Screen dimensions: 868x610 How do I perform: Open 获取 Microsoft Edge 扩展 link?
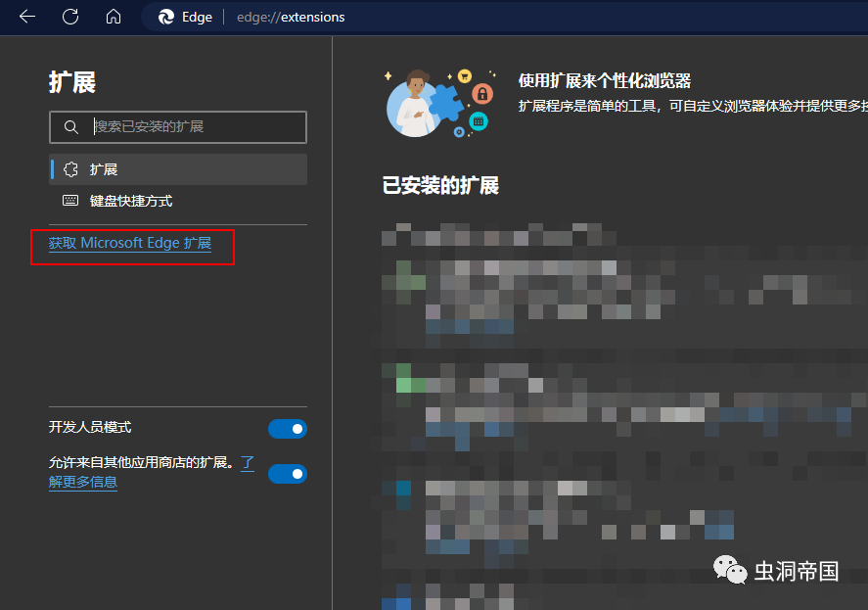[x=130, y=243]
